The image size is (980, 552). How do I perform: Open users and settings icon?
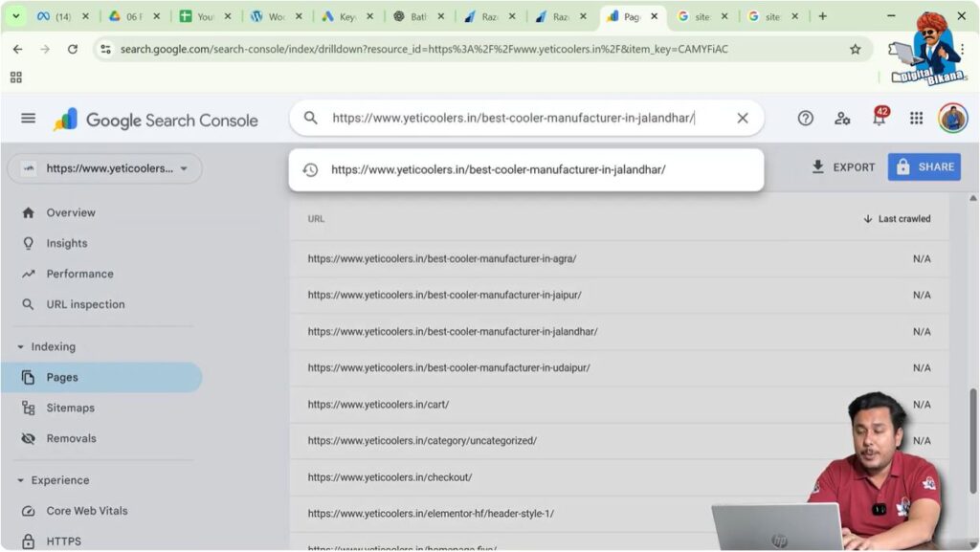(x=842, y=118)
